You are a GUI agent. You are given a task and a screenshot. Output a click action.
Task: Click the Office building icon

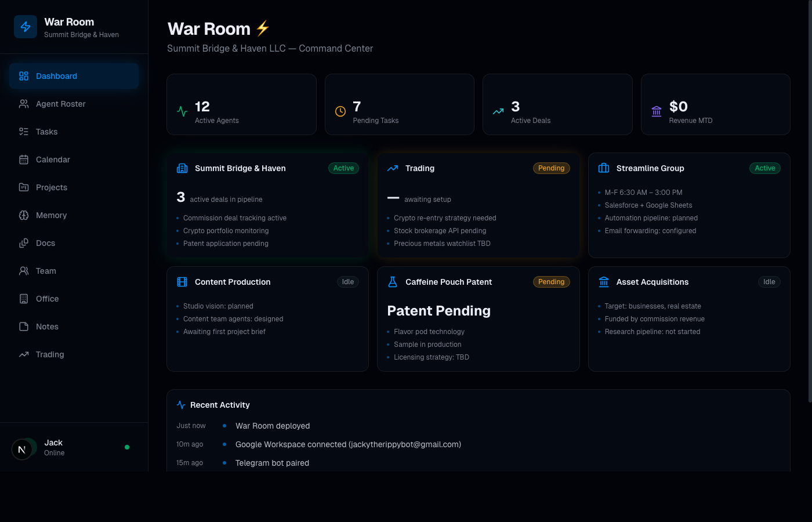click(x=24, y=299)
